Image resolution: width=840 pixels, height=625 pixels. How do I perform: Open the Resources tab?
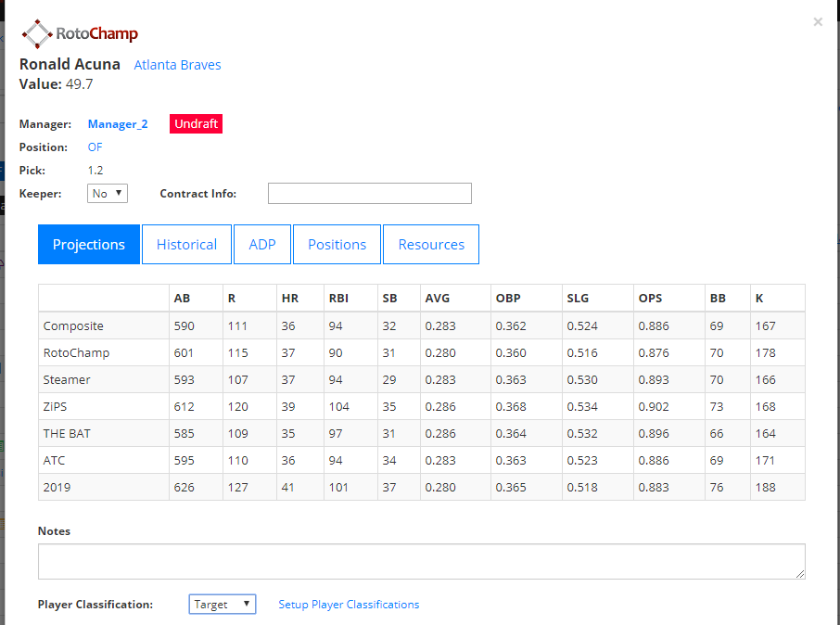(431, 245)
